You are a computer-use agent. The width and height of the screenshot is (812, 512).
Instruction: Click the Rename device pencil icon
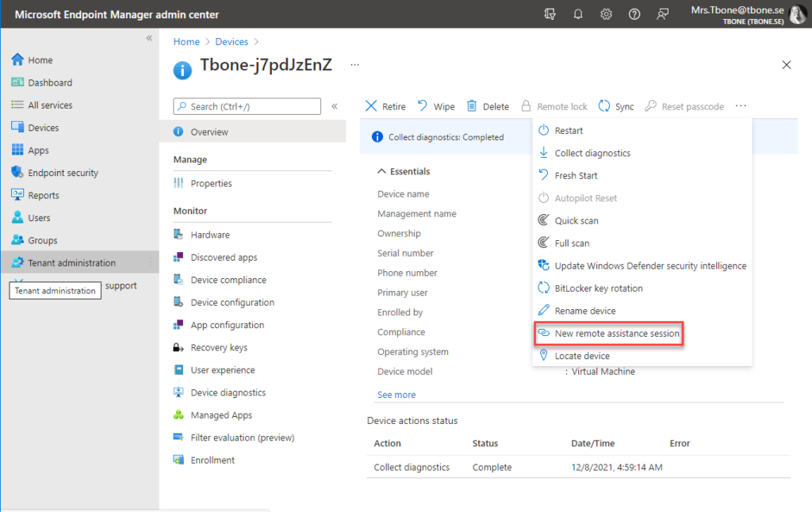[543, 310]
